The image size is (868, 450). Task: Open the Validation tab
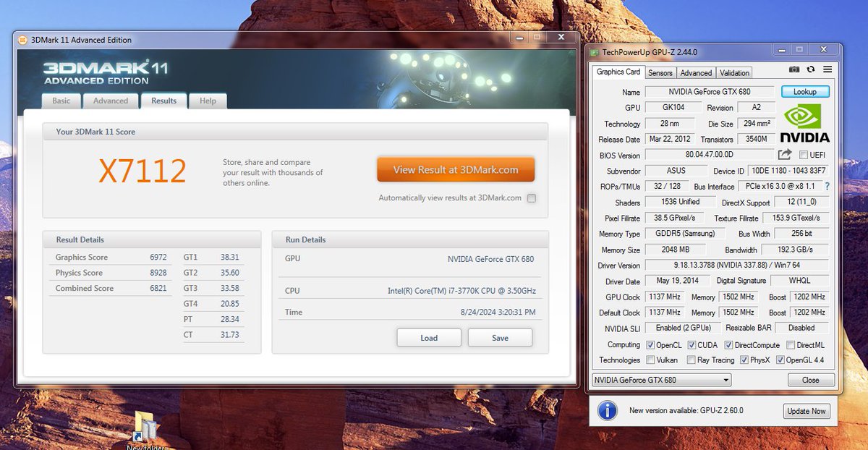tap(735, 72)
